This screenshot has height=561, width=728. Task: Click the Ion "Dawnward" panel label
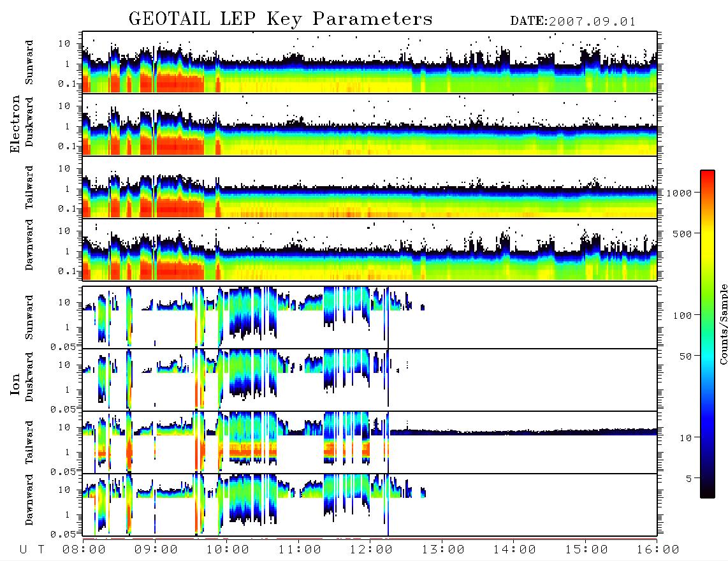click(29, 500)
